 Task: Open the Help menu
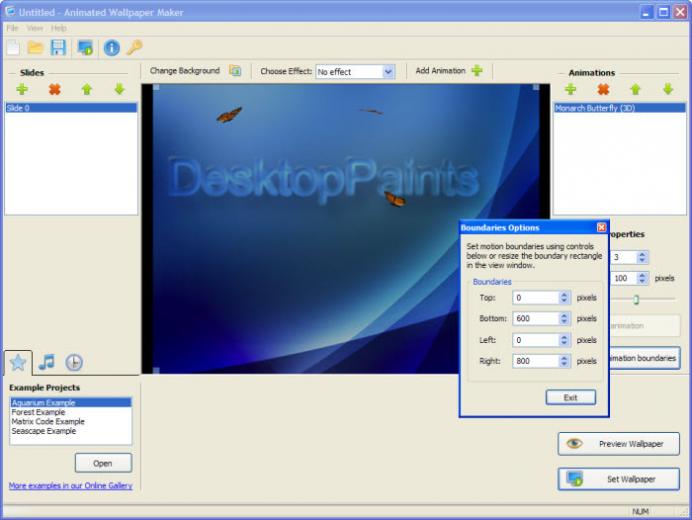click(58, 28)
